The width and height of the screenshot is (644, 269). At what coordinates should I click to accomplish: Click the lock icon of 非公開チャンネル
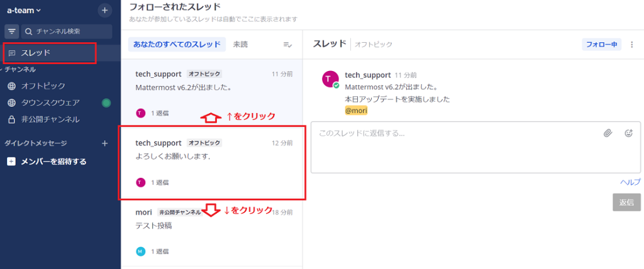click(13, 119)
